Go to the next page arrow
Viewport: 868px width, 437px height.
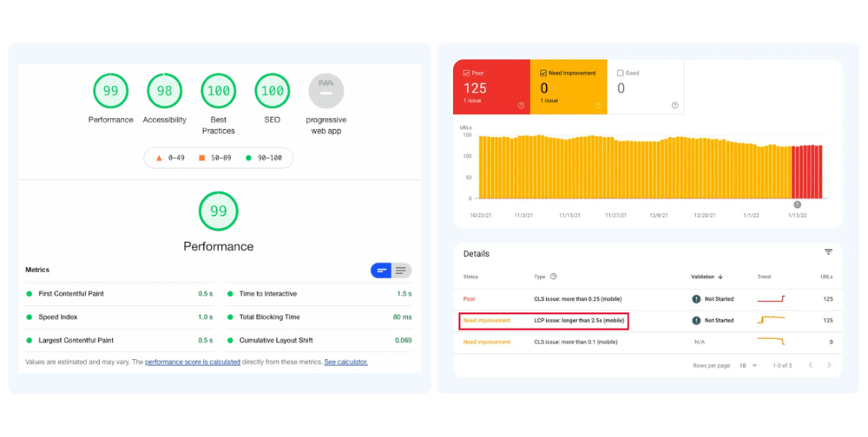[829, 365]
